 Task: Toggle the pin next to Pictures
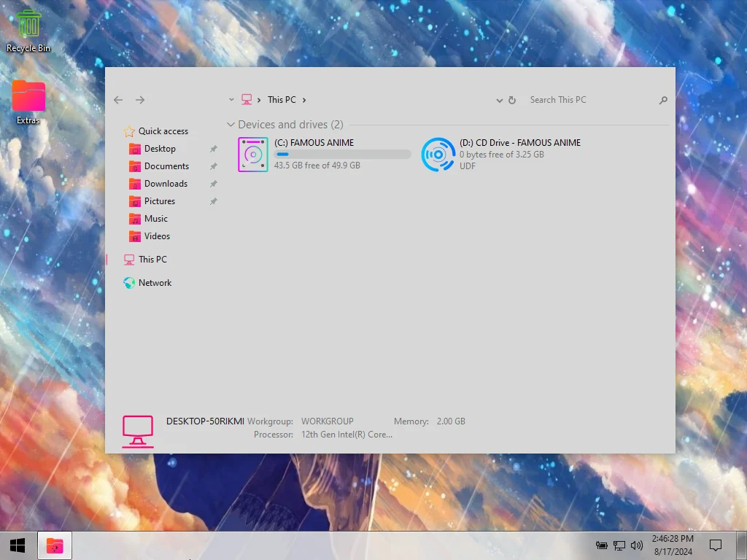pyautogui.click(x=214, y=201)
